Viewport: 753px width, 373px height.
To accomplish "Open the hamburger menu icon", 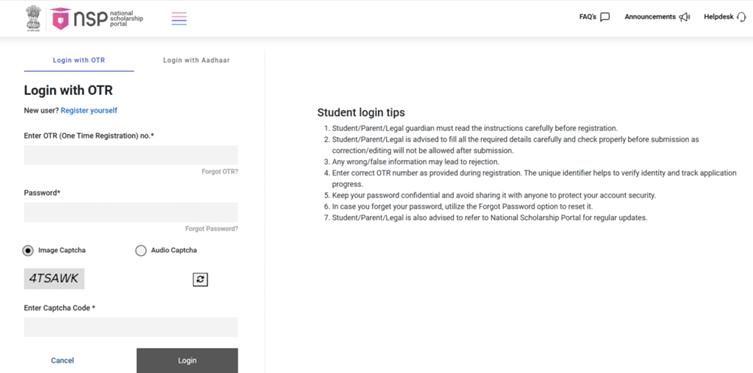I will click(179, 18).
